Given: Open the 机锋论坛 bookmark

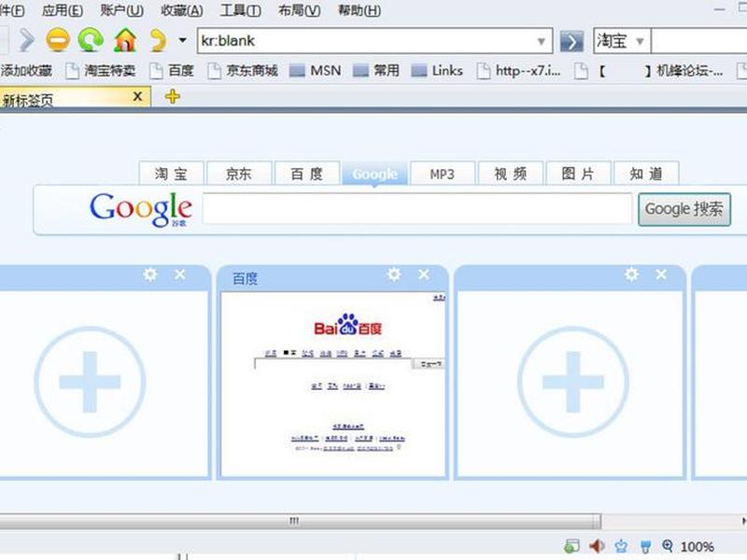Looking at the screenshot, I should [648, 71].
